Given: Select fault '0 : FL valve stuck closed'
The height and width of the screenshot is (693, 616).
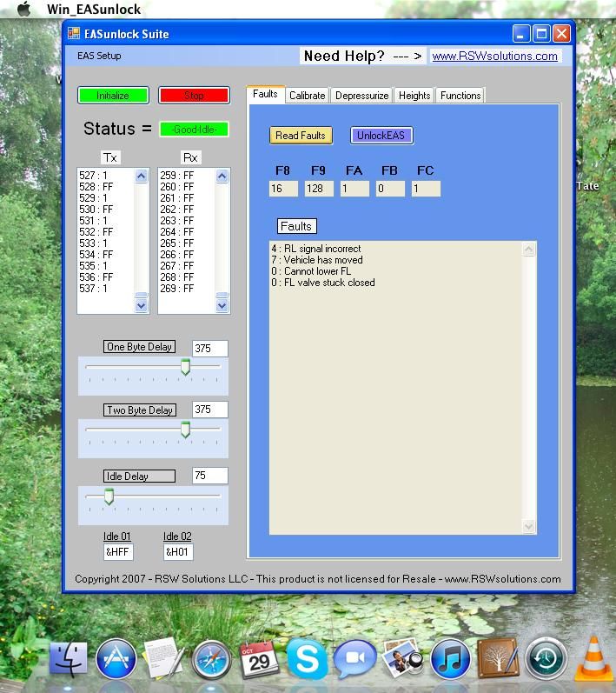Looking at the screenshot, I should point(323,283).
